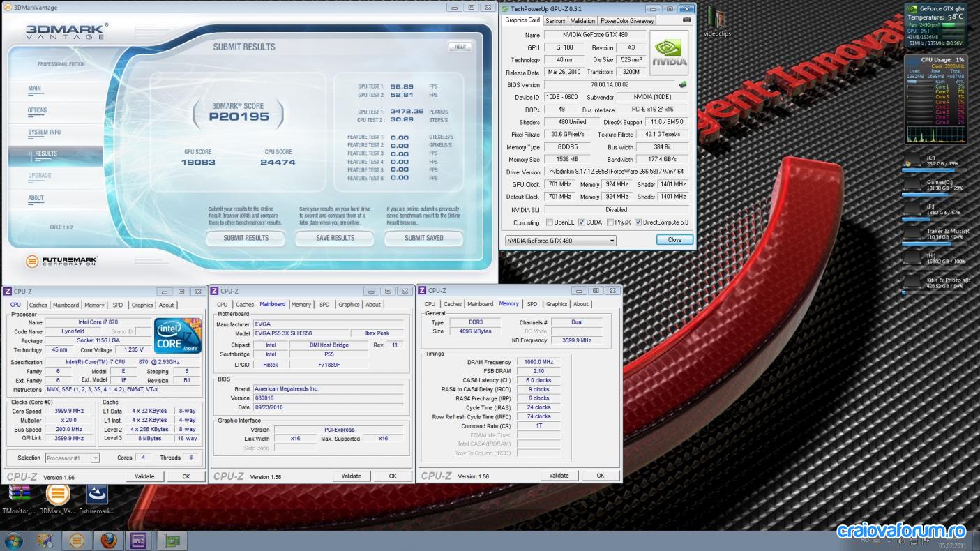
Task: Click the Kits & Photo drive gadget icon
Action: click(x=913, y=283)
